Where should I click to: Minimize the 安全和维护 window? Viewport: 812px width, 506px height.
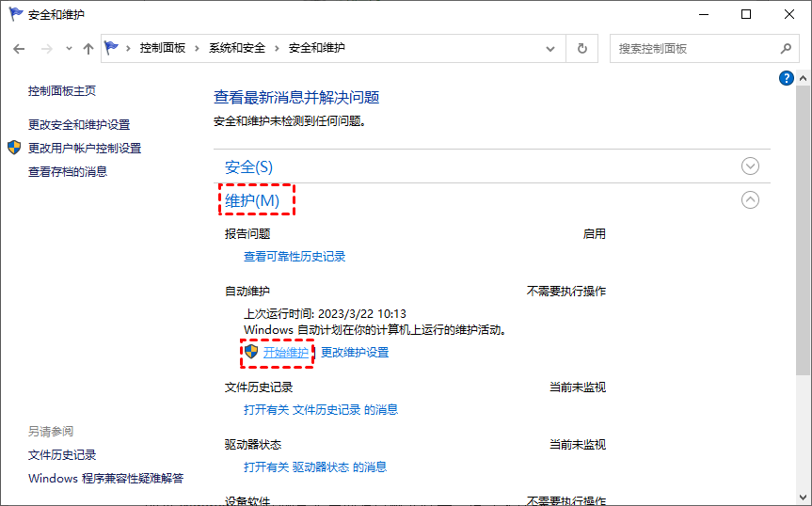(x=703, y=14)
